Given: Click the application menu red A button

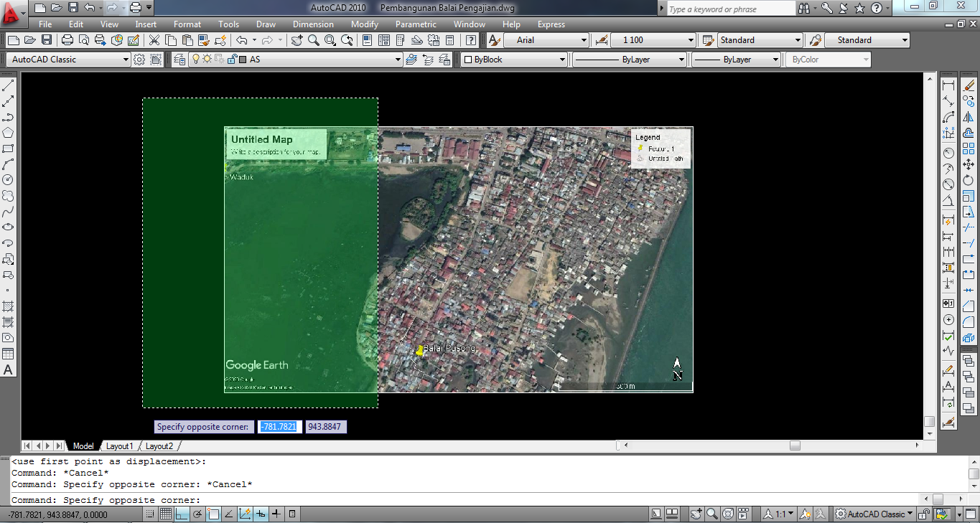Looking at the screenshot, I should [x=11, y=14].
